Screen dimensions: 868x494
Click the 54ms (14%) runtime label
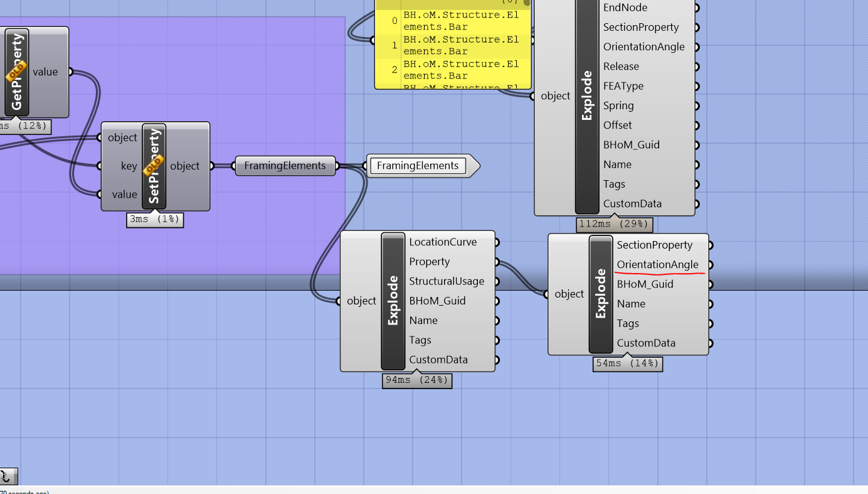click(627, 363)
